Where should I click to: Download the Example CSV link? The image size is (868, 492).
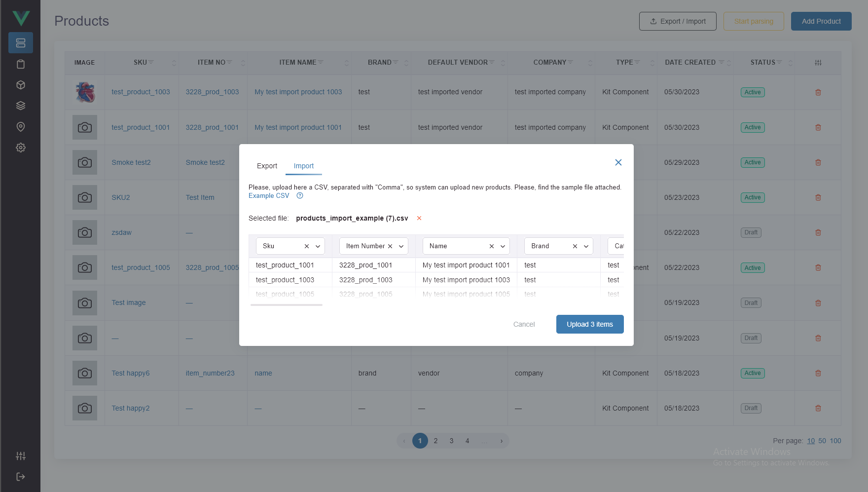[x=269, y=195]
